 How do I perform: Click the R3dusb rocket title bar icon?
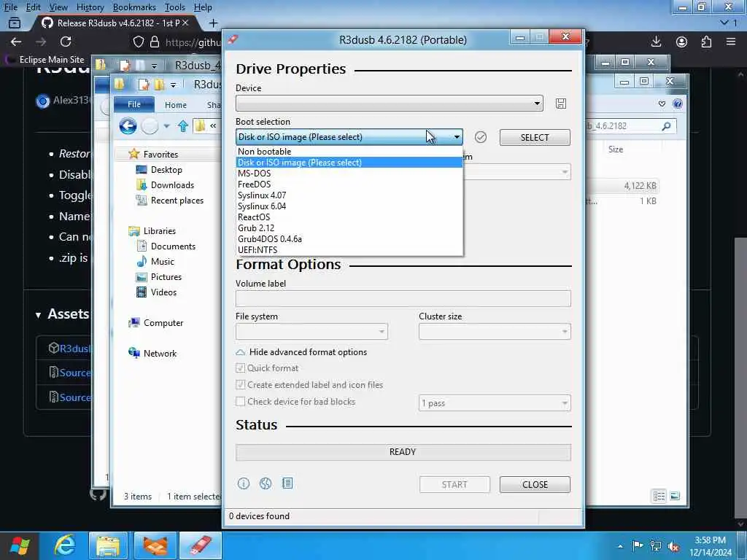coord(233,39)
